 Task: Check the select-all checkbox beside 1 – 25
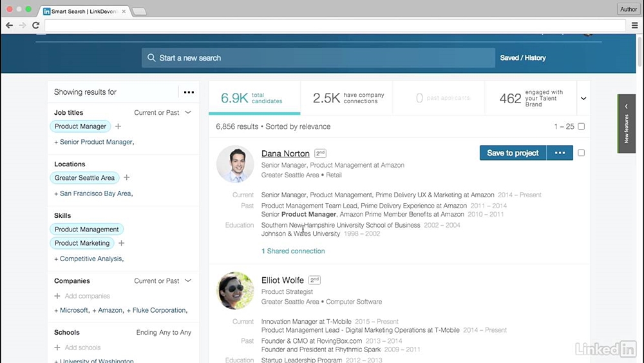click(x=581, y=126)
